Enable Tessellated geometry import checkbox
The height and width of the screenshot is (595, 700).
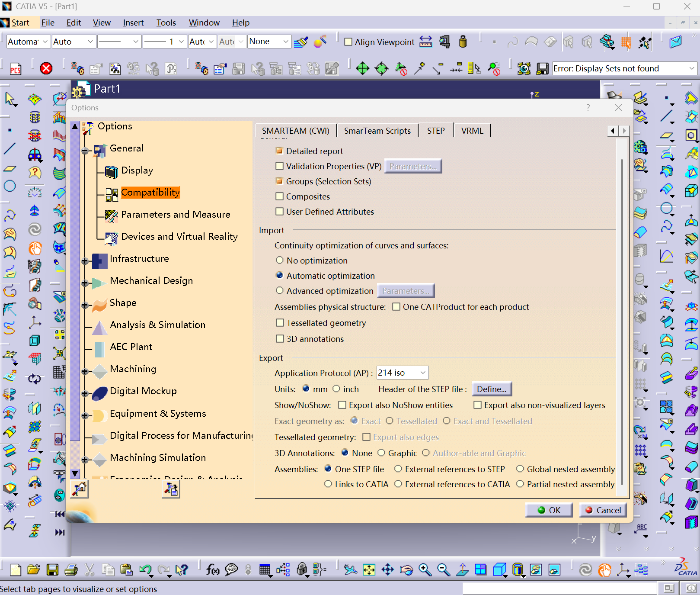(x=280, y=322)
